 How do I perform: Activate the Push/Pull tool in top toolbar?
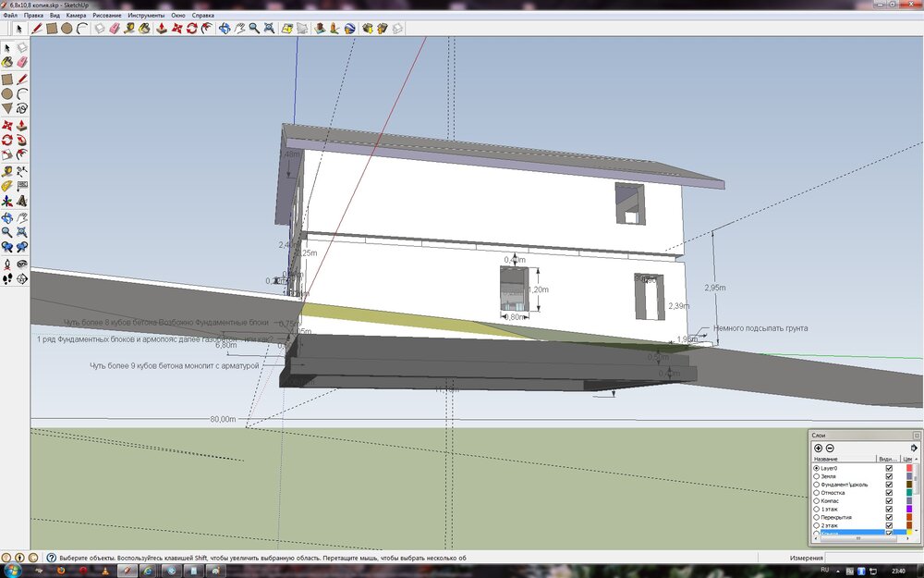161,29
